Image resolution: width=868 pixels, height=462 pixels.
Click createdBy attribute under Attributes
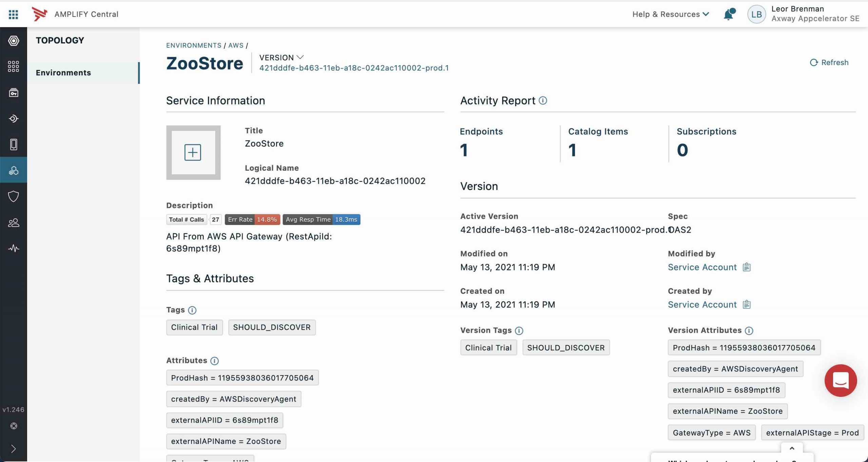[x=234, y=399]
